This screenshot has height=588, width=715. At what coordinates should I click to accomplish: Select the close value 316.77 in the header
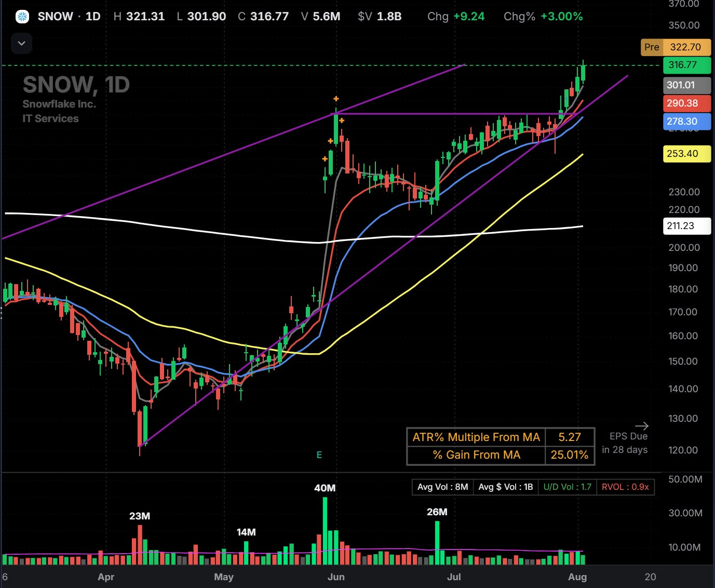(x=269, y=16)
